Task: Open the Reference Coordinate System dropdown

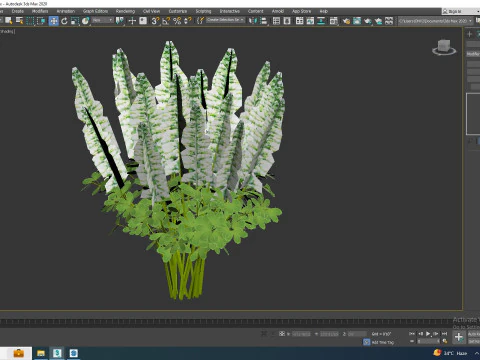Action: [103, 21]
